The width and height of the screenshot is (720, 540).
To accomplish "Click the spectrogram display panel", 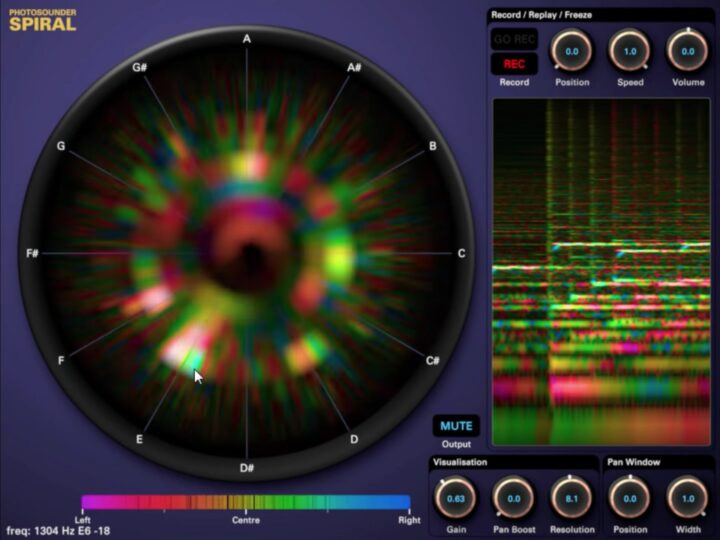I will [x=600, y=270].
